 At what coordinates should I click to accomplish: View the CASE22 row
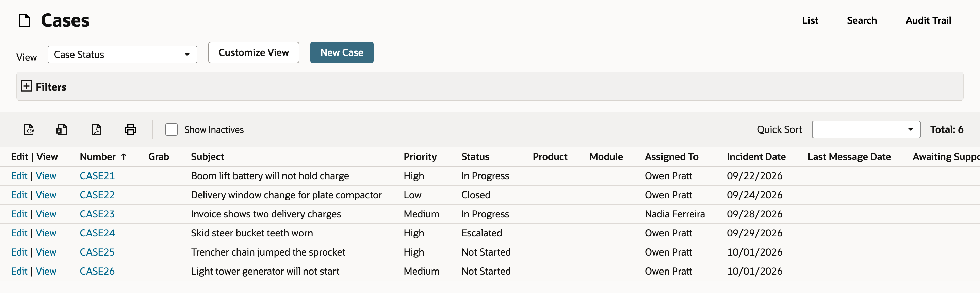pyautogui.click(x=46, y=195)
